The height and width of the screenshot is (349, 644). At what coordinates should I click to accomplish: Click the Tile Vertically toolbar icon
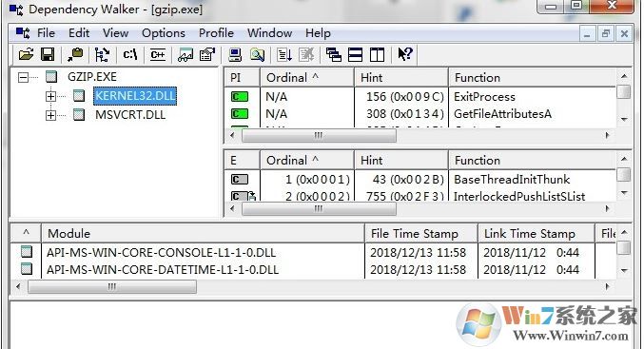(377, 54)
